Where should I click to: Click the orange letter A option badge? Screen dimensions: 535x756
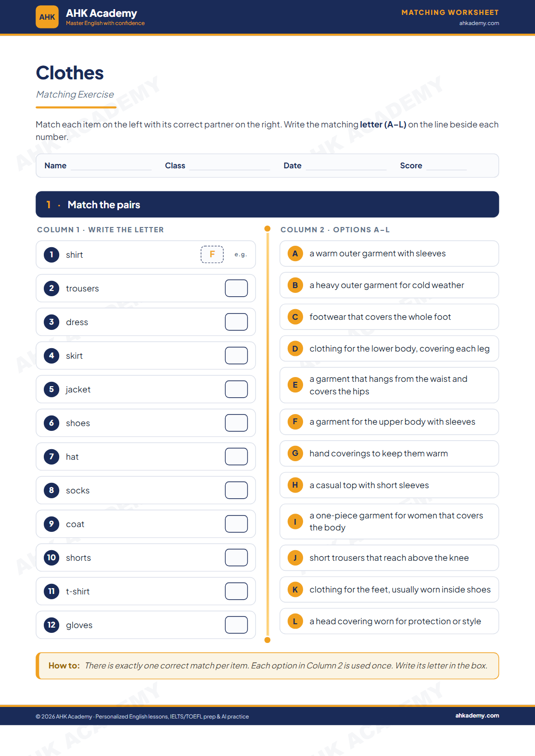click(x=295, y=253)
